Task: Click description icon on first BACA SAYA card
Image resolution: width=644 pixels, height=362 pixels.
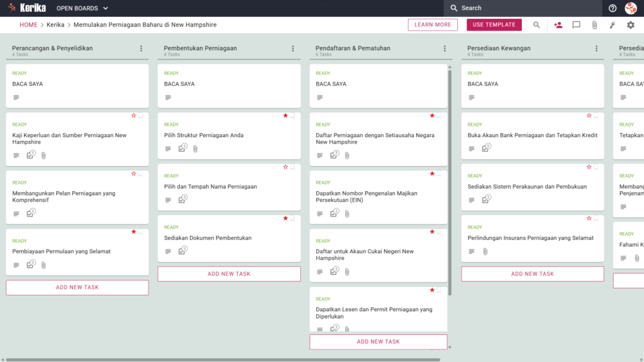Action: (x=16, y=97)
